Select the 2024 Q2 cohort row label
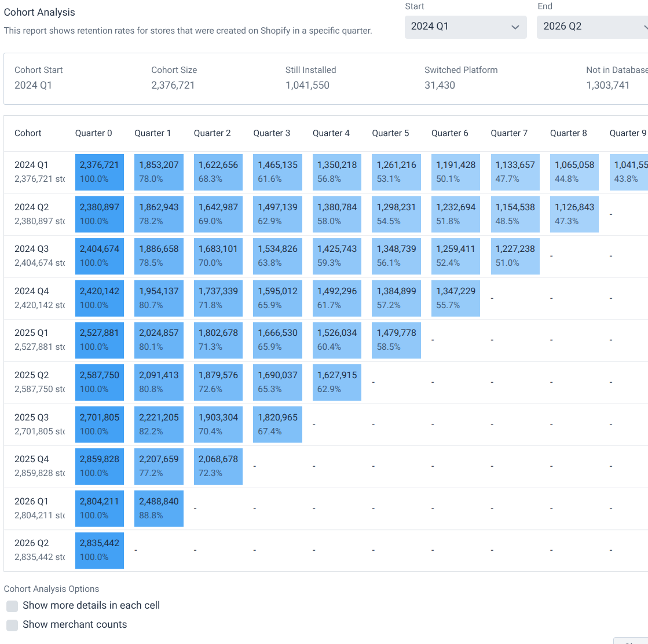Screen dimensions: 648x644 click(x=31, y=207)
